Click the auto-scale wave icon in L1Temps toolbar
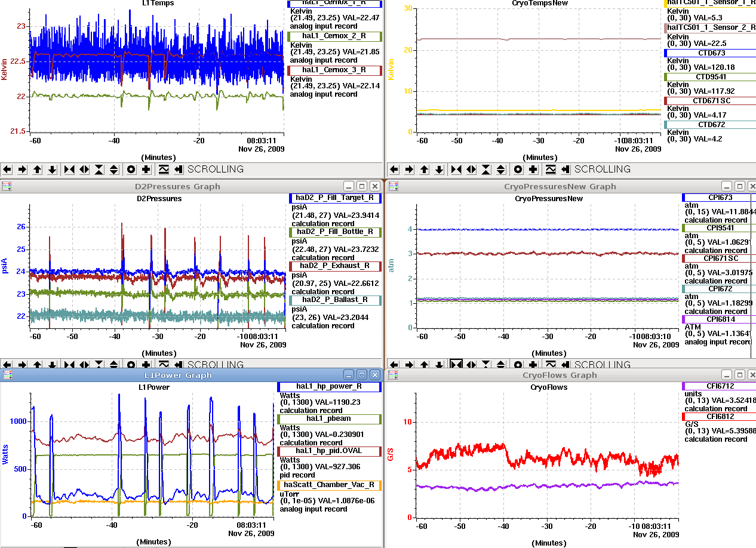This screenshot has height=548, width=756. [x=164, y=170]
